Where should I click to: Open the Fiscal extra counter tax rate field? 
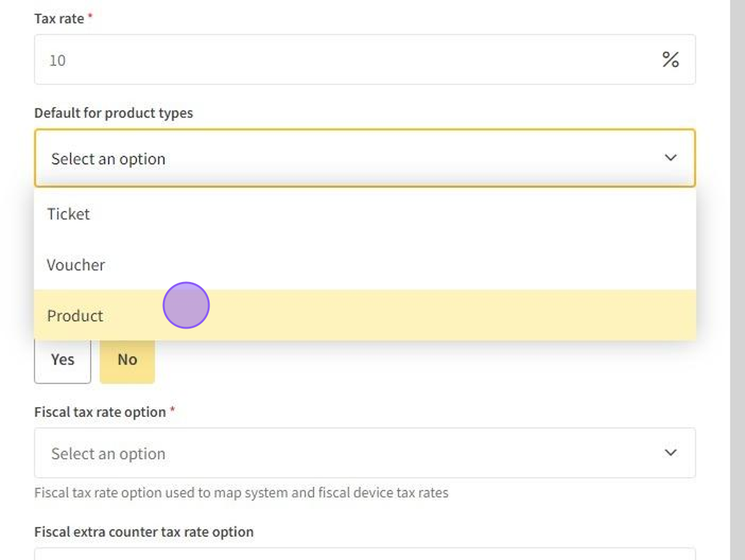click(x=365, y=554)
